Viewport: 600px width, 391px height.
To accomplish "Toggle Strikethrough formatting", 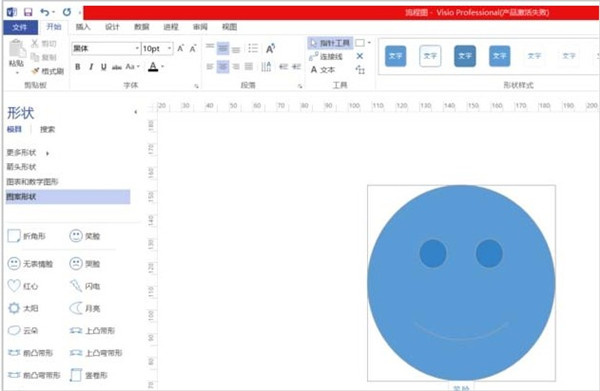I will click(117, 67).
